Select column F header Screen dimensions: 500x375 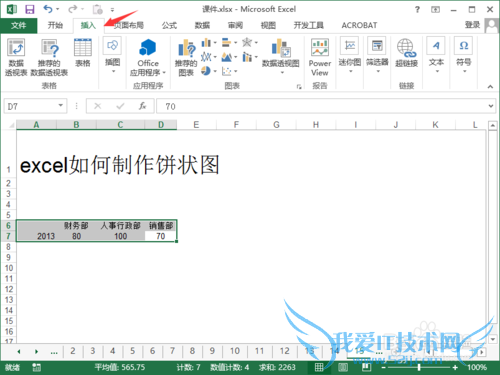tap(236, 125)
